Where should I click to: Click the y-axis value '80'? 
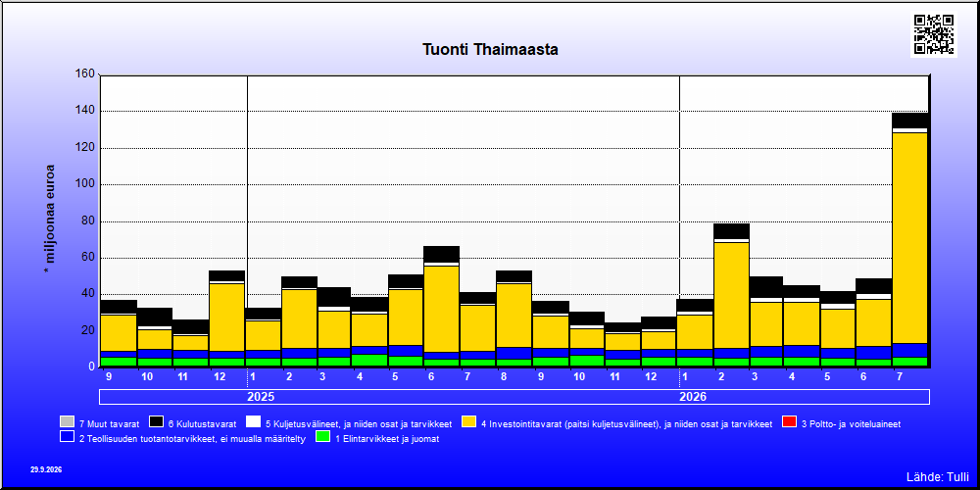pyautogui.click(x=89, y=220)
